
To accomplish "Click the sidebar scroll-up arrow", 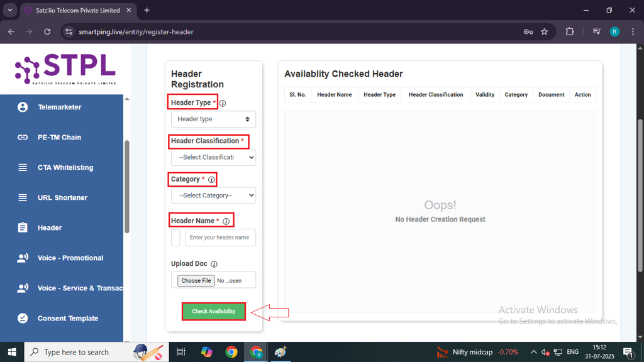I will [x=127, y=99].
